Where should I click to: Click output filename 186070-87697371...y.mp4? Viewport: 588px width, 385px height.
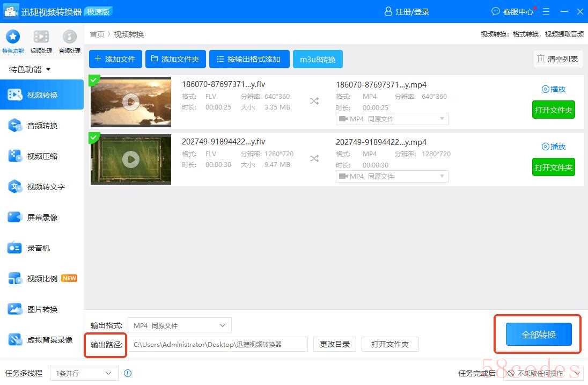click(x=381, y=85)
